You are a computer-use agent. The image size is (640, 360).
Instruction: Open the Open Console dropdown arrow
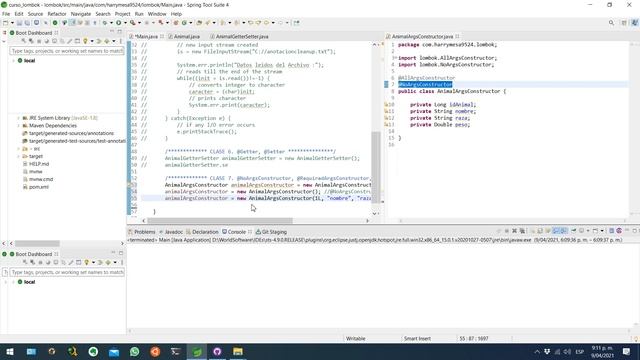point(602,231)
